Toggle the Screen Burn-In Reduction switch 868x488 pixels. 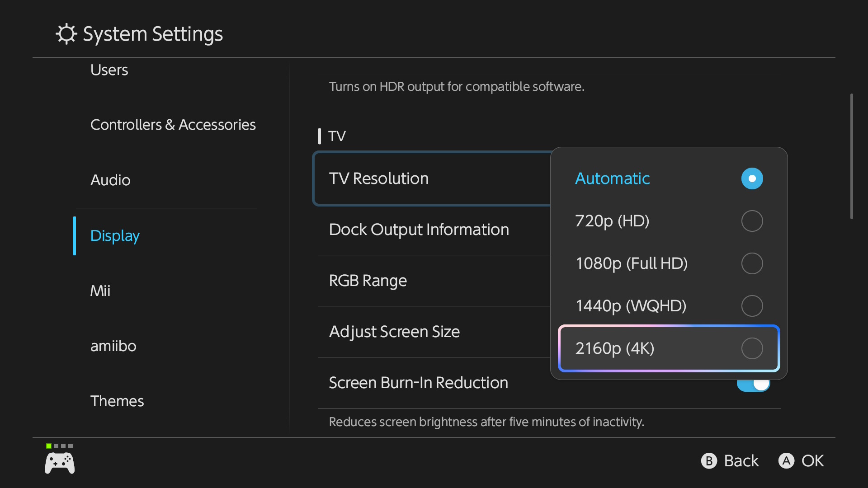pyautogui.click(x=754, y=385)
